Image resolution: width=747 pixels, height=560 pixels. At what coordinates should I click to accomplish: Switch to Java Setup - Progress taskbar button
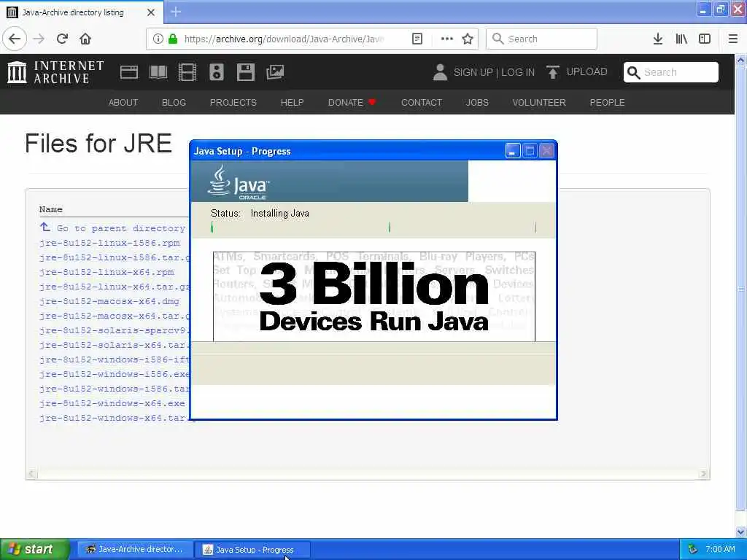pyautogui.click(x=253, y=550)
